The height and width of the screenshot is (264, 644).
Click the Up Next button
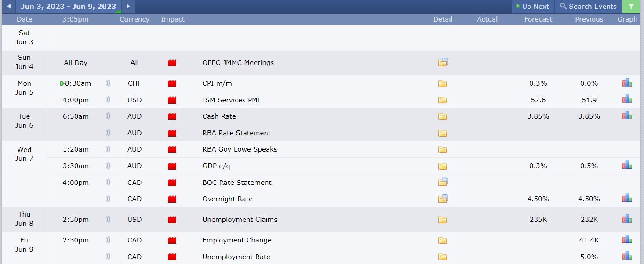pos(532,7)
